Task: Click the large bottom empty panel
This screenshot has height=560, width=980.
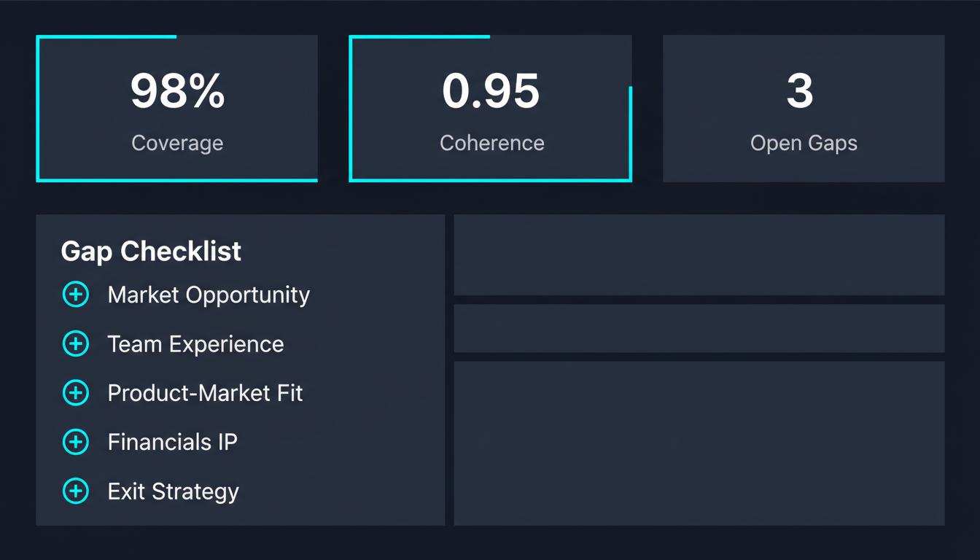Action: click(x=699, y=443)
